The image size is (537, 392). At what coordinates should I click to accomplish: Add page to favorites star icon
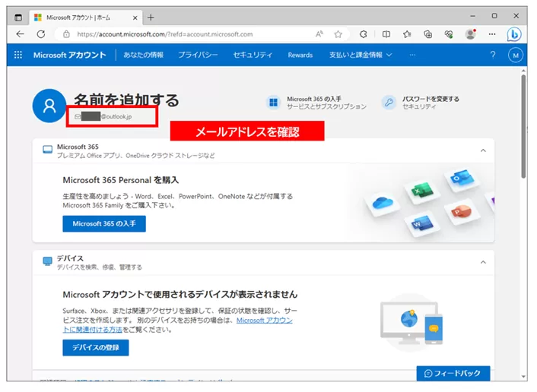338,34
